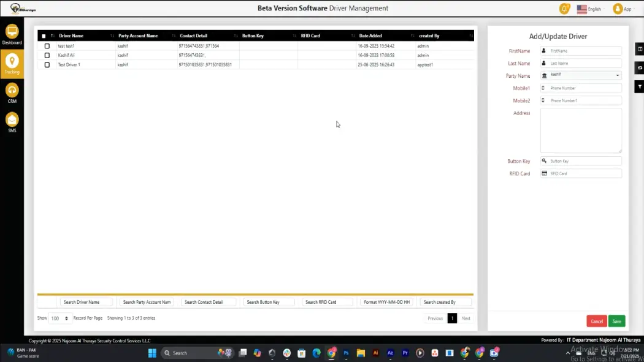Open After Effects from the taskbar
The height and width of the screenshot is (362, 644).
click(x=390, y=353)
